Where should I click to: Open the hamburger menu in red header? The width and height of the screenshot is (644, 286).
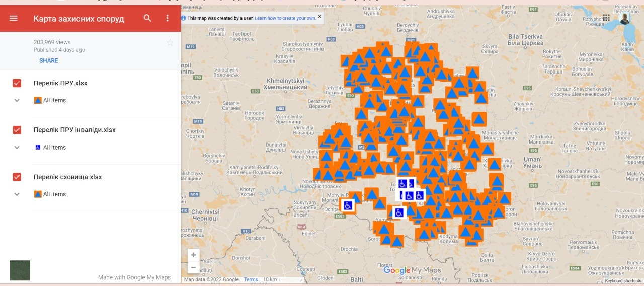[x=14, y=19]
